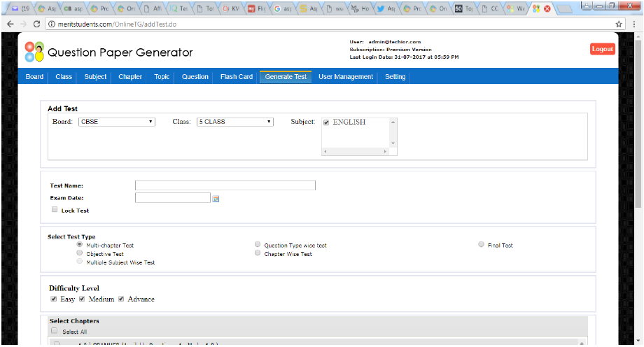Click the Logout button

coord(603,49)
